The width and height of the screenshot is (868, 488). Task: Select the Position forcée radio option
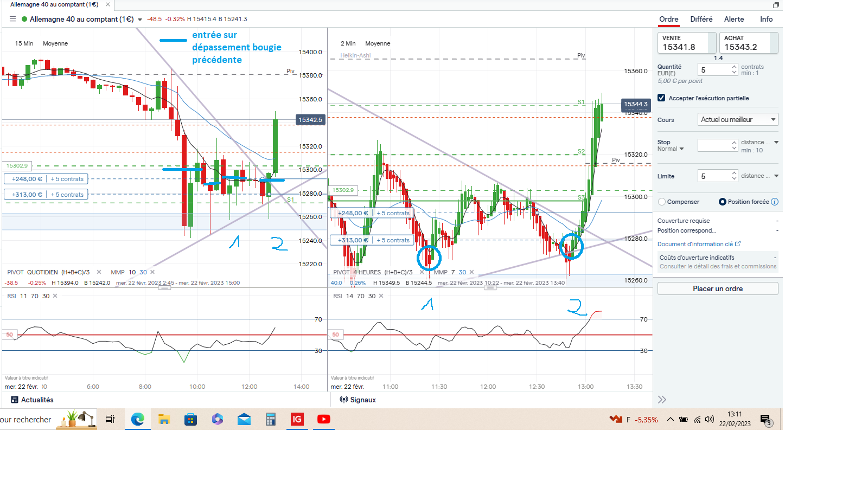click(x=723, y=202)
